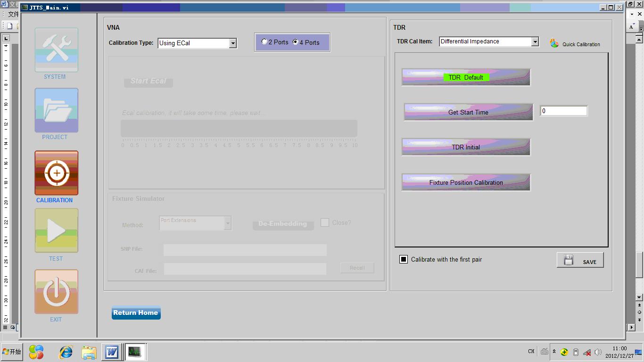The image size is (644, 362).
Task: Select the 4 Ports radio button
Action: (296, 42)
